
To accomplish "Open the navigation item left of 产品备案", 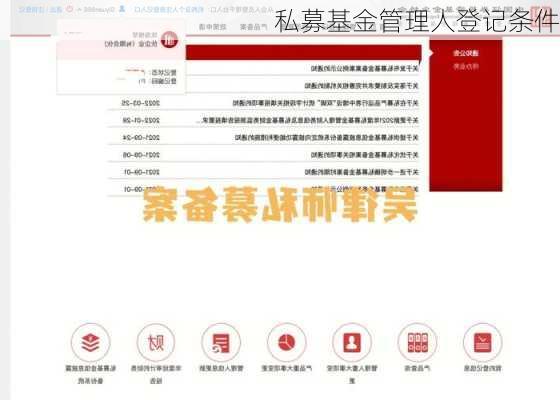I will (x=212, y=27).
